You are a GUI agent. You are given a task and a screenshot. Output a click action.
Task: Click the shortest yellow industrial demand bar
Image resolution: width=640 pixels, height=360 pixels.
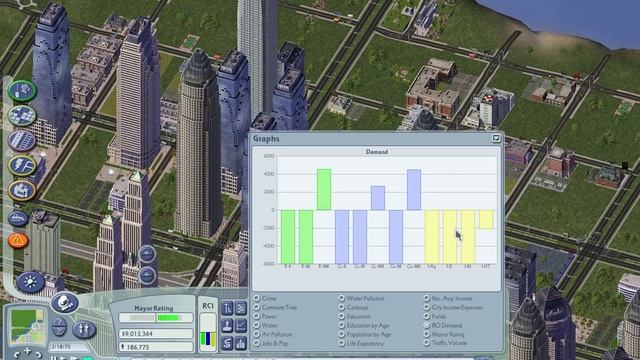tap(486, 219)
